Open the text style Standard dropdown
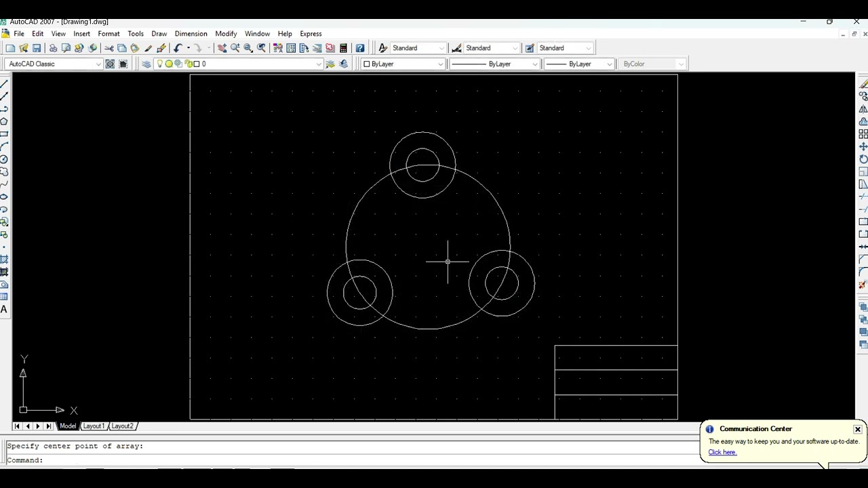 (x=442, y=48)
